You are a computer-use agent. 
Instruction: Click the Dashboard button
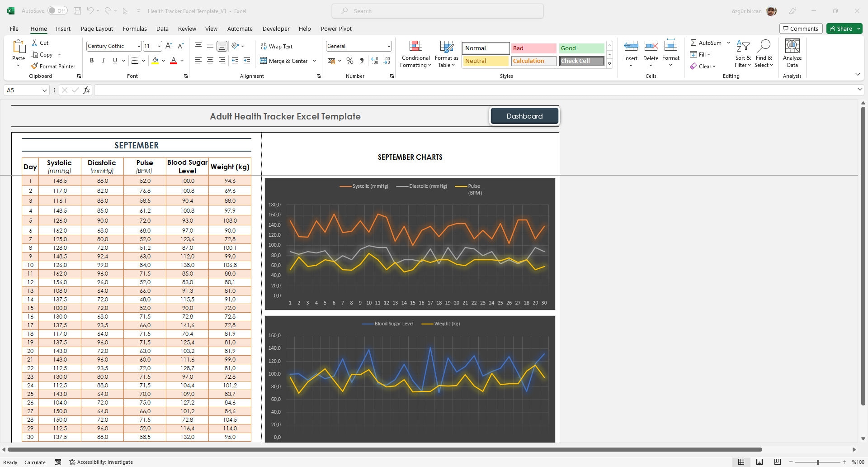click(x=524, y=116)
